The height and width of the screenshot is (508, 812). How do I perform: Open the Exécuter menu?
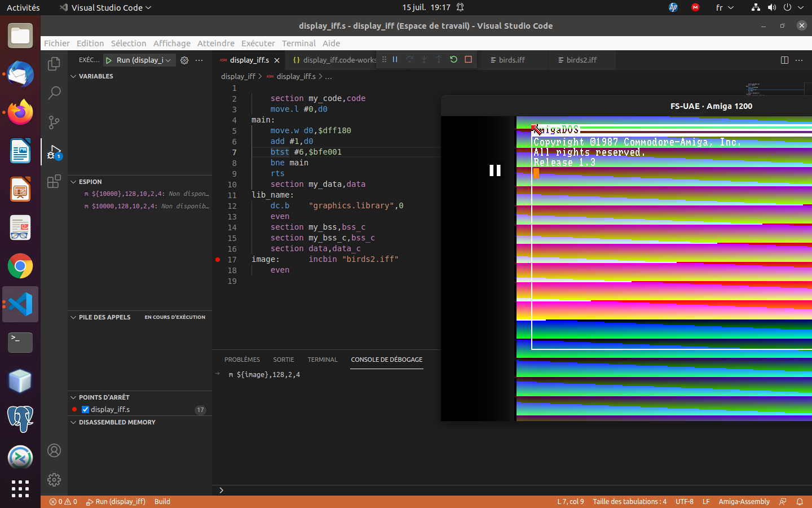pos(258,43)
